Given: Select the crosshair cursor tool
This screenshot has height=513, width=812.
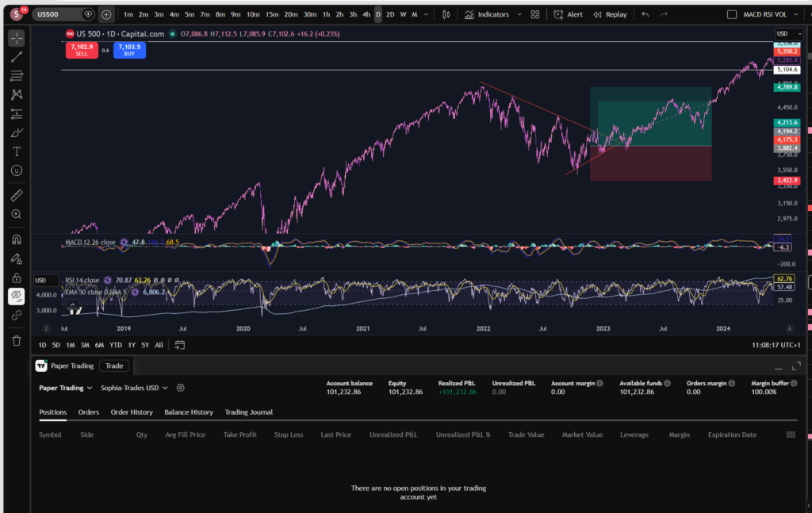Looking at the screenshot, I should pyautogui.click(x=17, y=38).
